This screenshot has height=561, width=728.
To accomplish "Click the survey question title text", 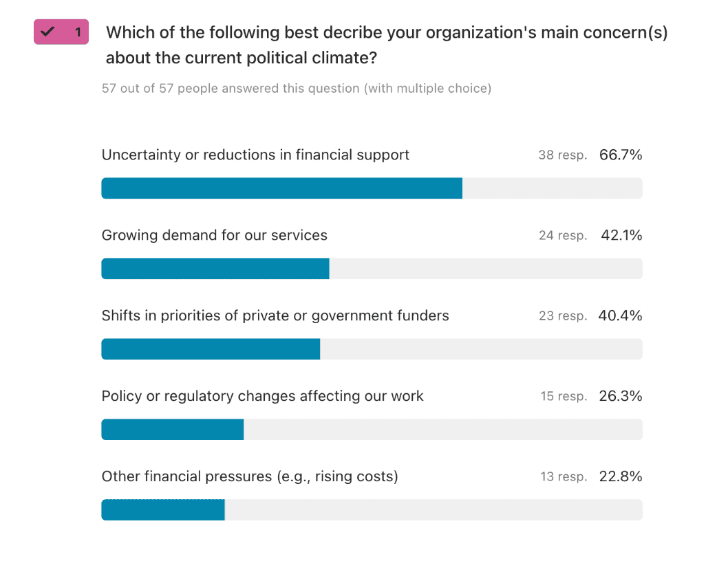I will coord(386,45).
